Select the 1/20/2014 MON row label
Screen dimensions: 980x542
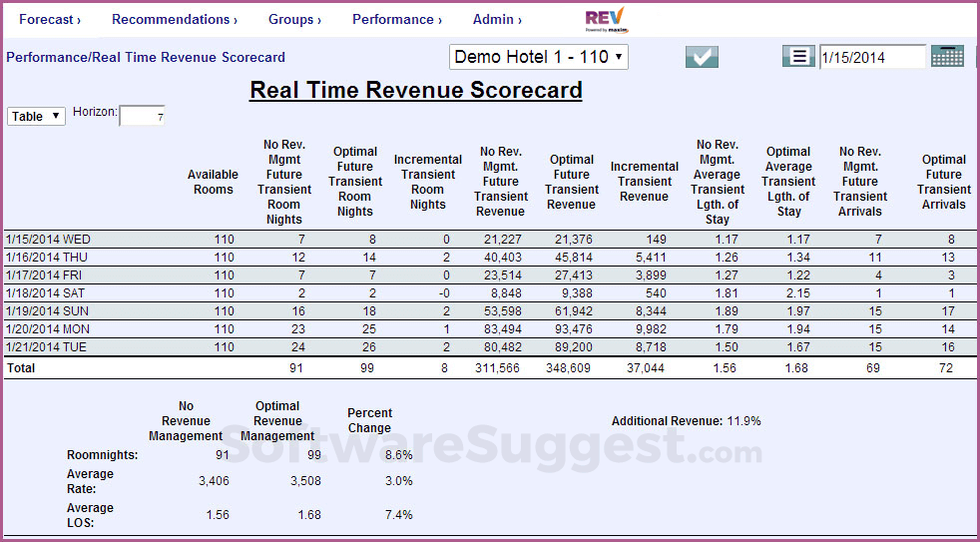[46, 329]
